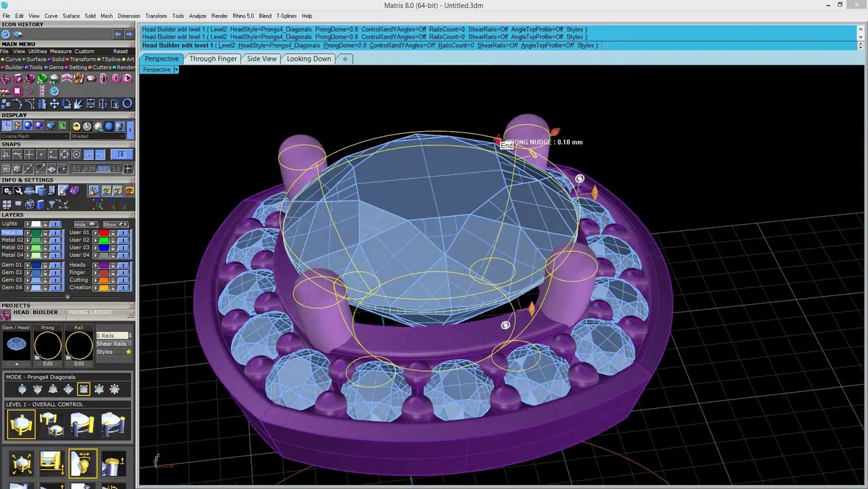Select the Gem / Head thumbnail preview
The width and height of the screenshot is (868, 489).
(x=16, y=344)
